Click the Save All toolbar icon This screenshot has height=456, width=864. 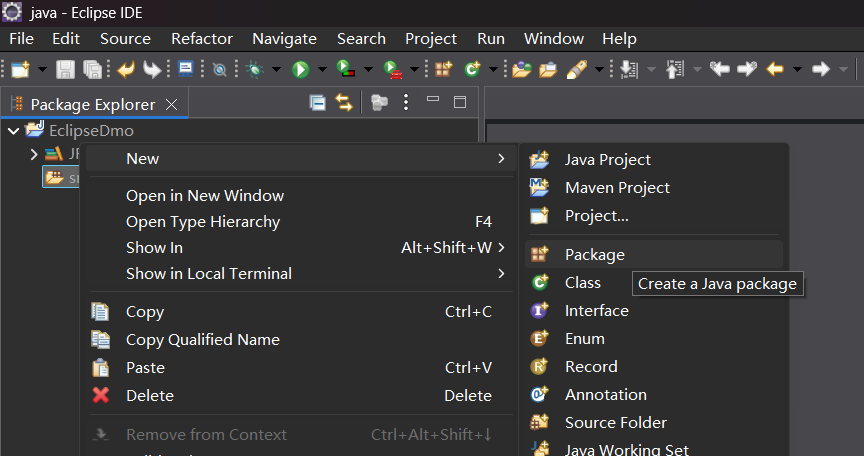pos(93,69)
